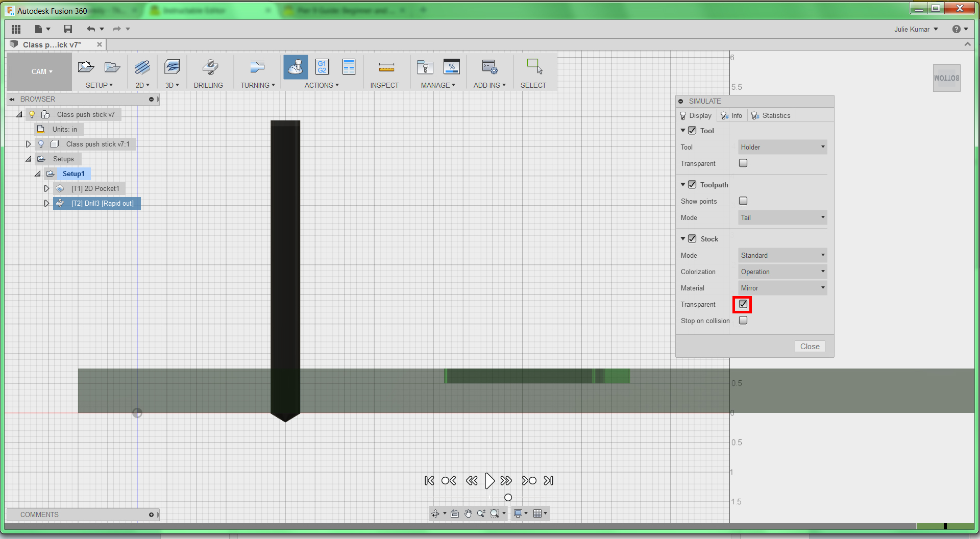Click the Simulate icon in Actions
The height and width of the screenshot is (539, 980).
click(296, 67)
